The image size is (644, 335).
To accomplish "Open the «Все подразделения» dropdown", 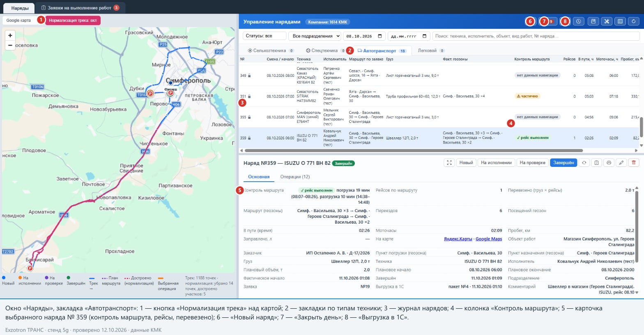I will click(315, 36).
